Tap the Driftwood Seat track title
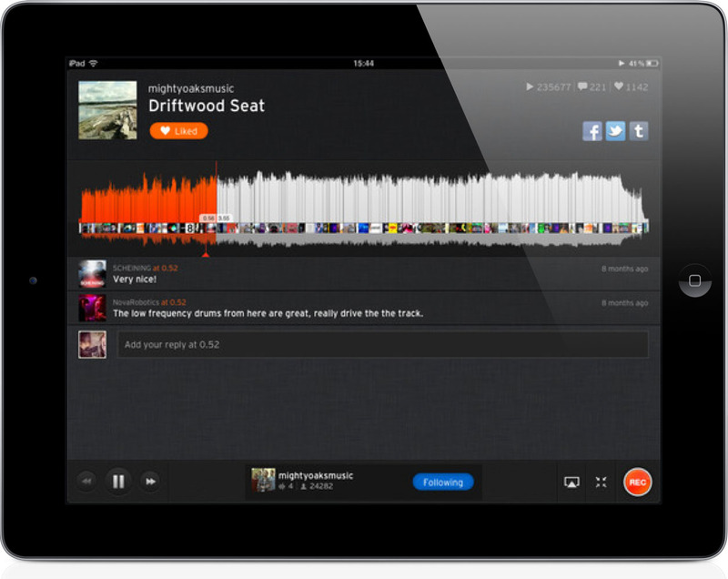The height and width of the screenshot is (579, 728). (x=207, y=106)
